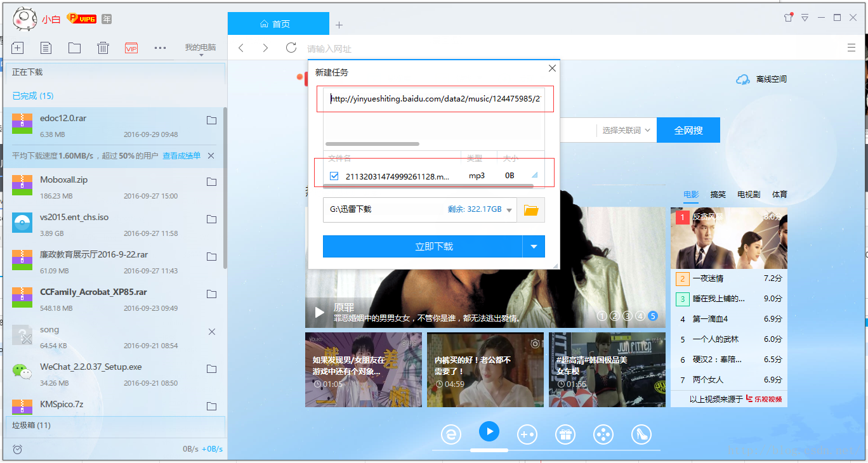
Task: Click the browser forward arrow
Action: click(265, 48)
